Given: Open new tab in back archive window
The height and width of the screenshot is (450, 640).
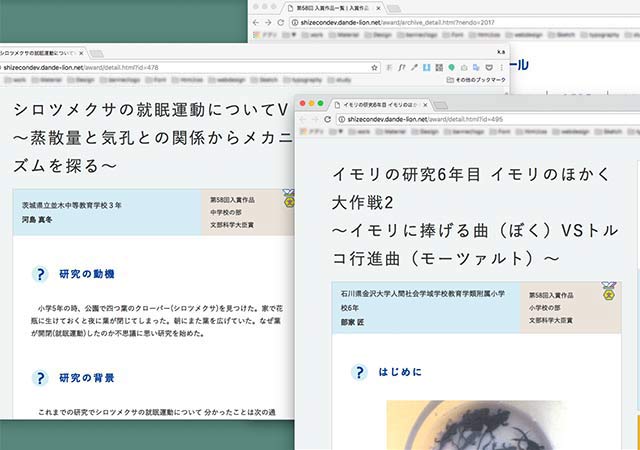Looking at the screenshot, I should point(394,9).
